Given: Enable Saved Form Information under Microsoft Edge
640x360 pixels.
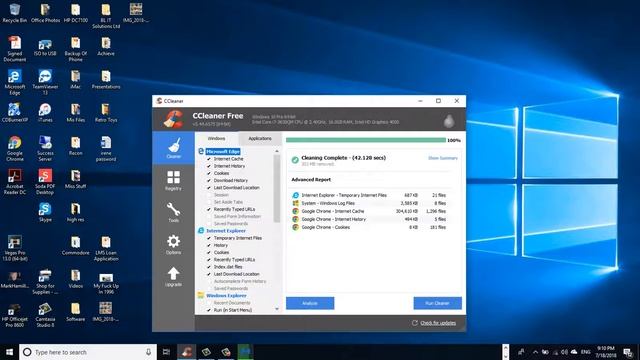Looking at the screenshot, I should tap(209, 216).
